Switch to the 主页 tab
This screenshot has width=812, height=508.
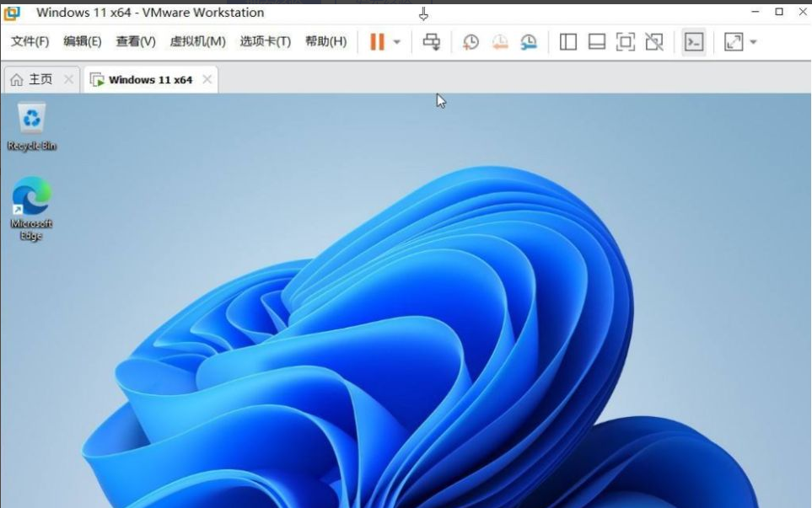(x=35, y=78)
